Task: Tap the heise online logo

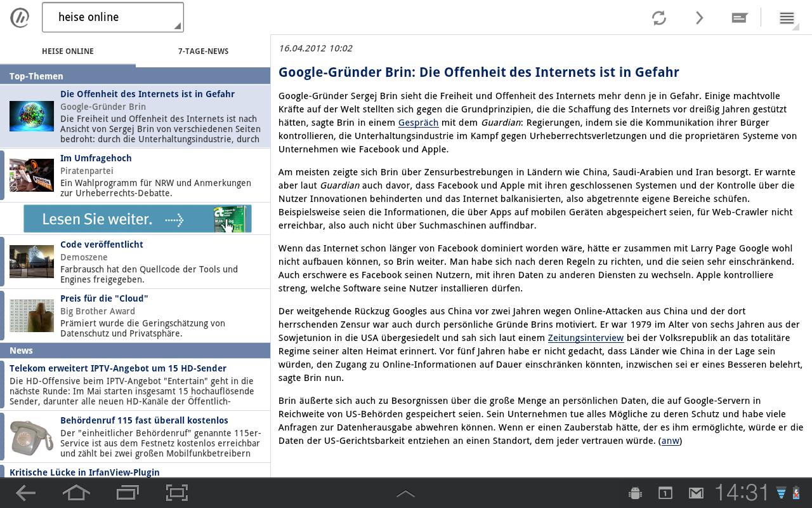Action: click(19, 17)
